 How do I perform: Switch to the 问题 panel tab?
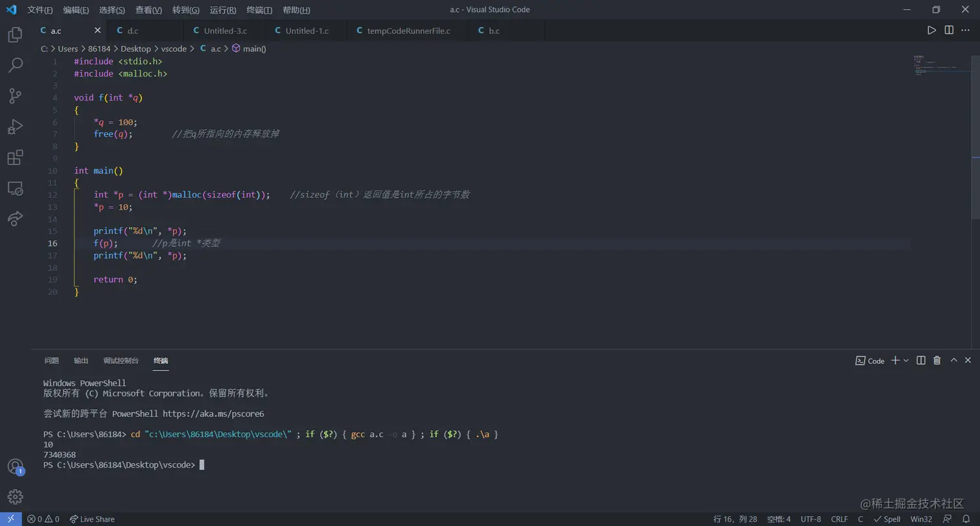52,361
